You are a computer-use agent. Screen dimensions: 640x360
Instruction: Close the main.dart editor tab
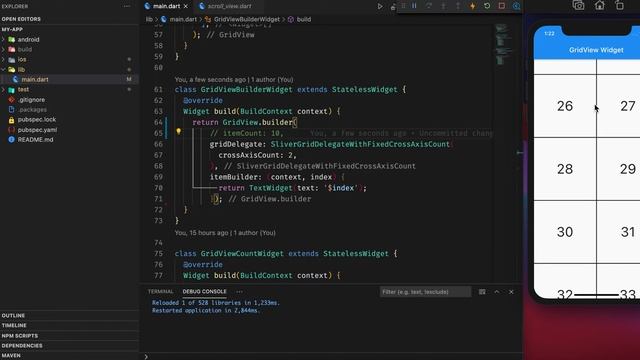(186, 6)
